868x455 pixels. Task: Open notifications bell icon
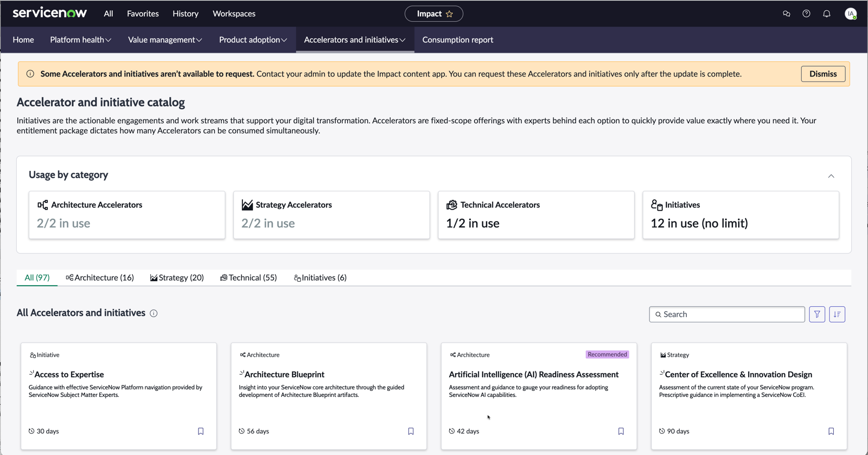pyautogui.click(x=826, y=14)
